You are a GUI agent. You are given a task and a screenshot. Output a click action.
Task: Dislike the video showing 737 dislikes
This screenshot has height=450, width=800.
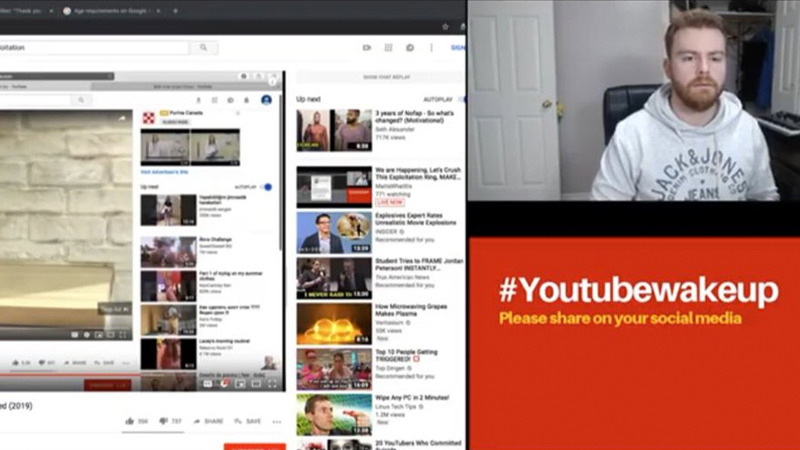coord(170,421)
